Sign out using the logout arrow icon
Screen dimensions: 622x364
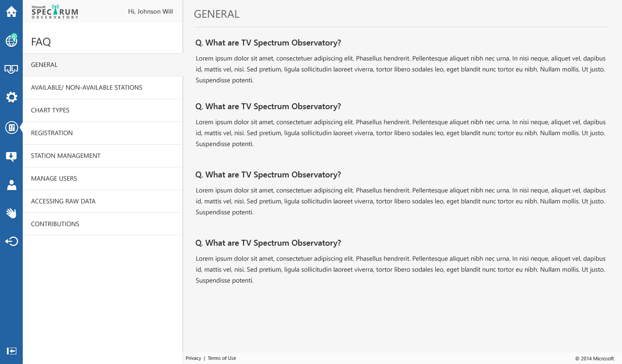pos(11,241)
